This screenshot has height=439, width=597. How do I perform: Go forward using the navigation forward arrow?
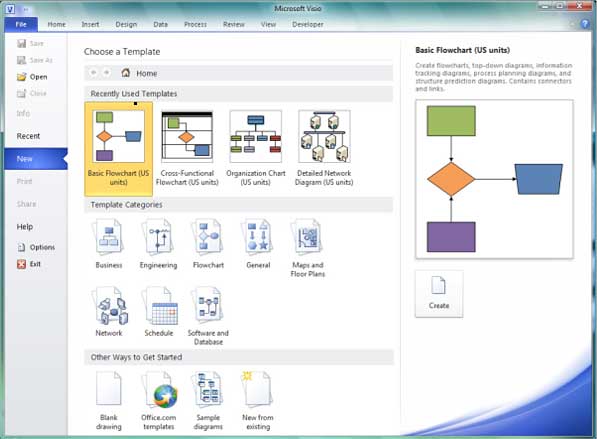pos(107,72)
